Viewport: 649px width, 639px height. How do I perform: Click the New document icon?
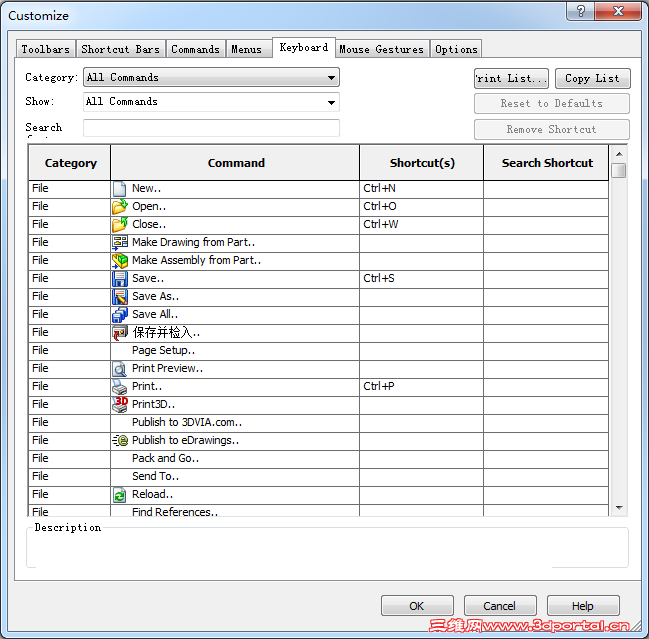120,189
